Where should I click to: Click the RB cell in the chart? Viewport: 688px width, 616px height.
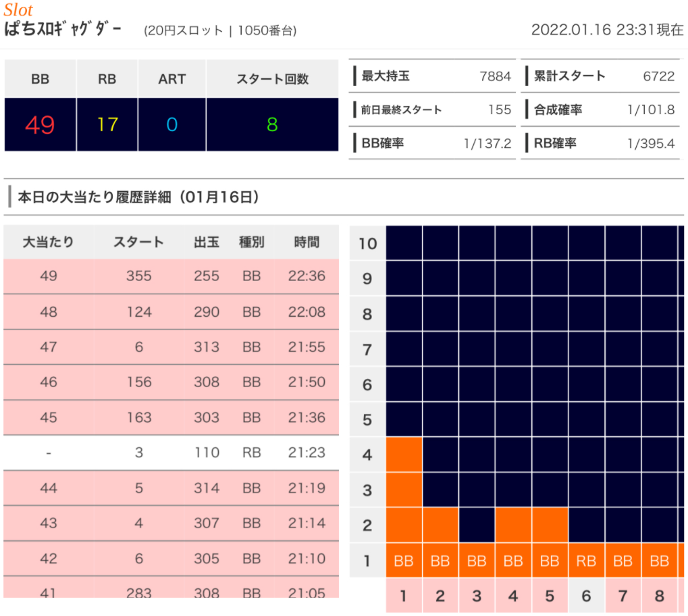click(x=586, y=561)
